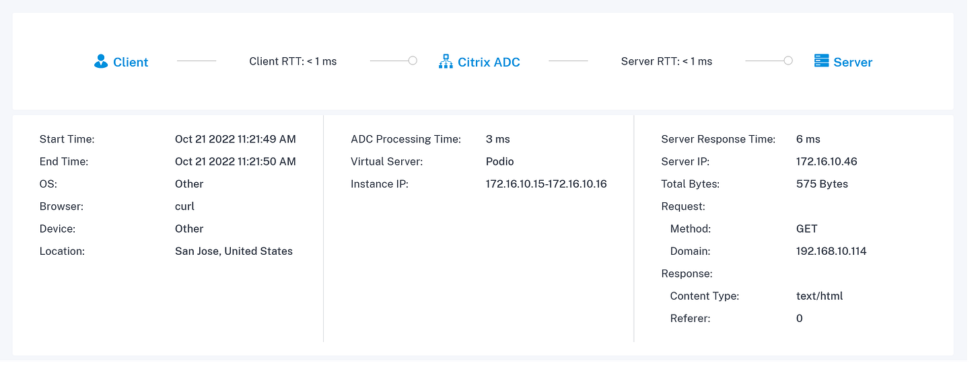Click the 'Method:' label
Viewport: 980px width, 365px height.
point(691,229)
